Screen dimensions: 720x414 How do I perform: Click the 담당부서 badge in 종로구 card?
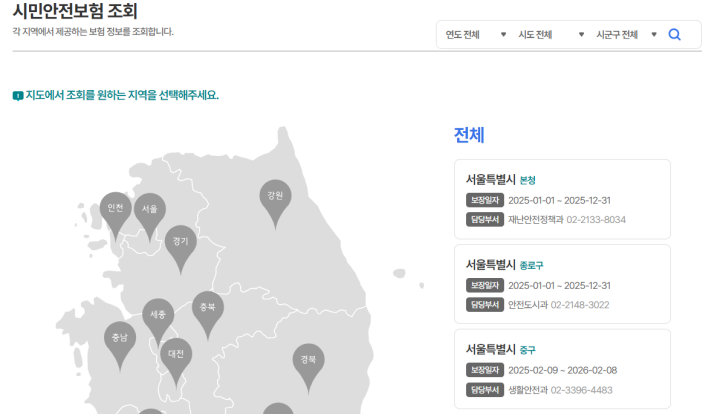(485, 305)
